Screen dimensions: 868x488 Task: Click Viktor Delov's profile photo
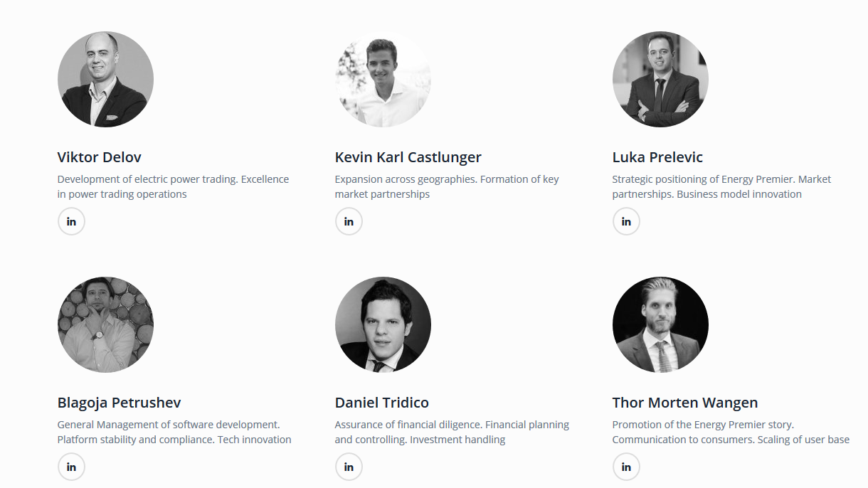point(105,79)
